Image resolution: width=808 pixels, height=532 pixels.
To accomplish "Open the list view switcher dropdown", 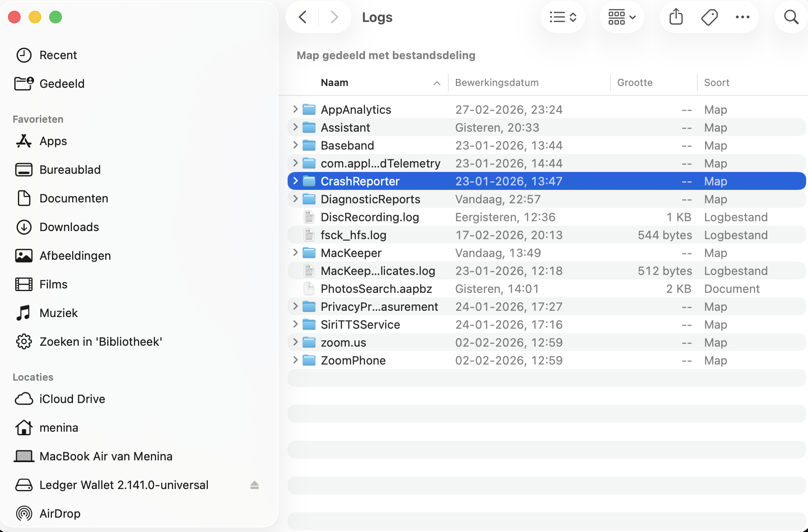I will 563,17.
